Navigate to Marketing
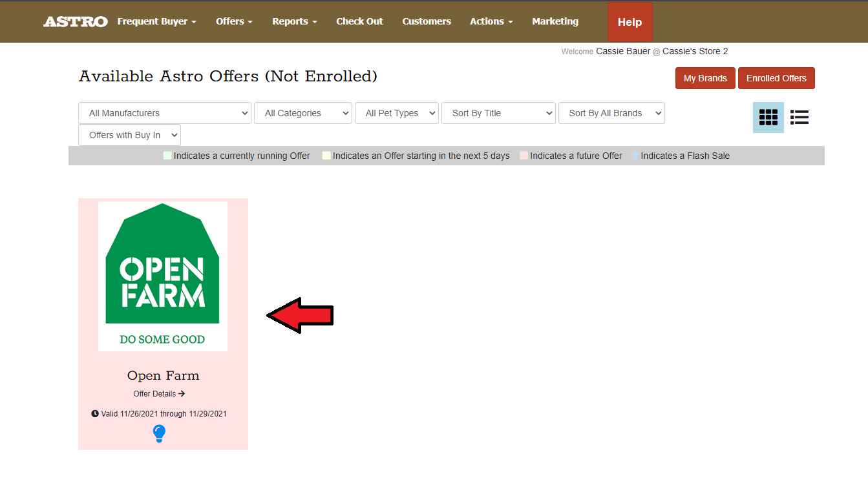Screen dimensions: 868x494 pyautogui.click(x=555, y=22)
